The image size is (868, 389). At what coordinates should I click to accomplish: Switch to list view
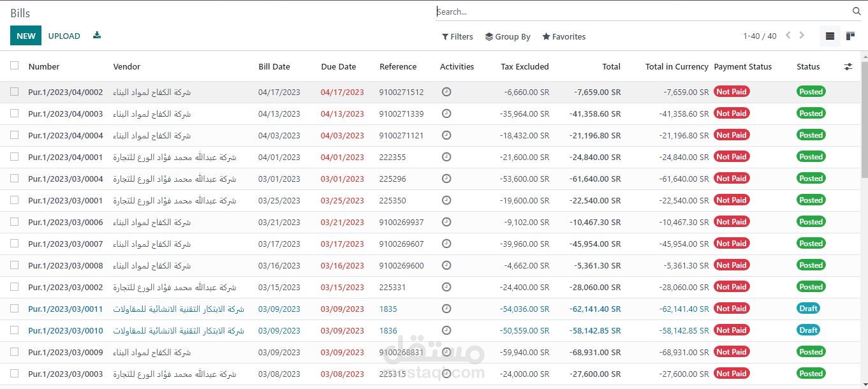pos(830,36)
